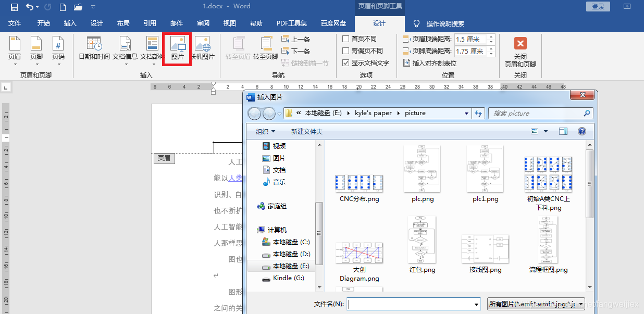This screenshot has width=644, height=314.
Task: Open the 页码 page number tool
Action: coord(58,51)
